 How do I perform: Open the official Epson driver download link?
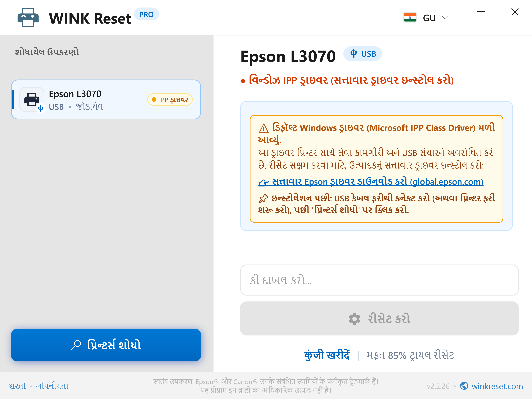click(371, 182)
